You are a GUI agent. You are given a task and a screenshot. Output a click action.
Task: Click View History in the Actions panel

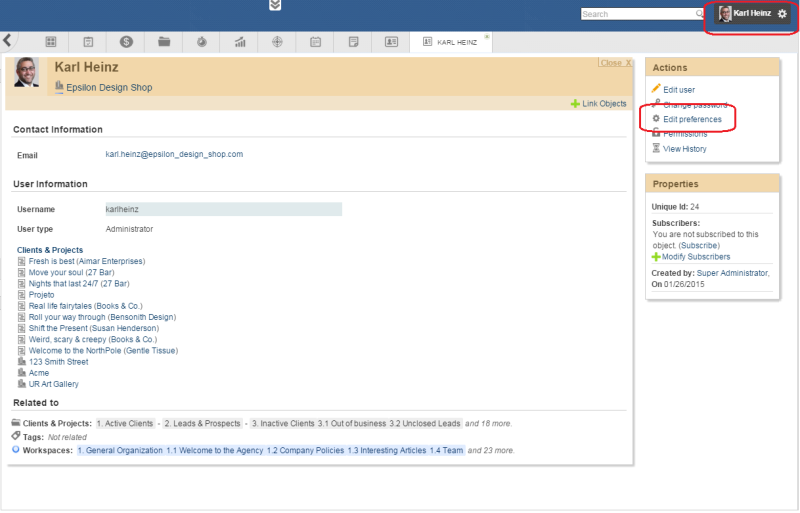[684, 149]
